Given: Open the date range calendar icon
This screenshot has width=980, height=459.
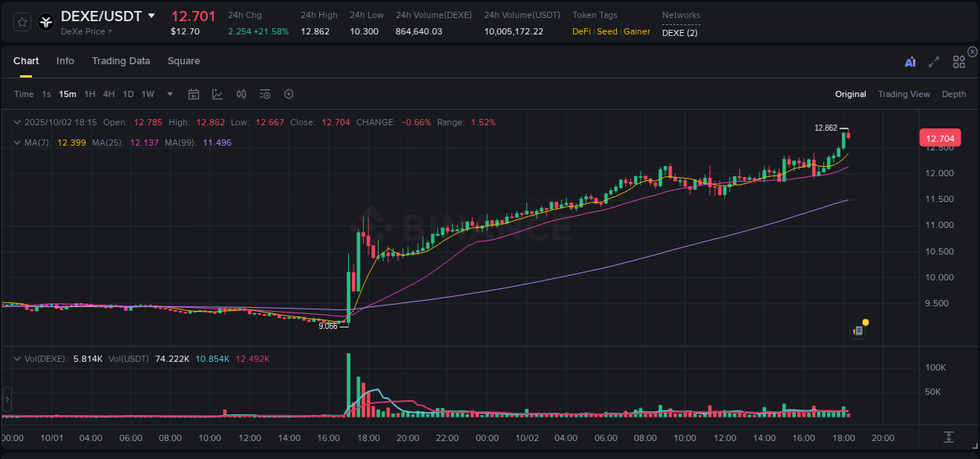Looking at the screenshot, I should [x=194, y=94].
